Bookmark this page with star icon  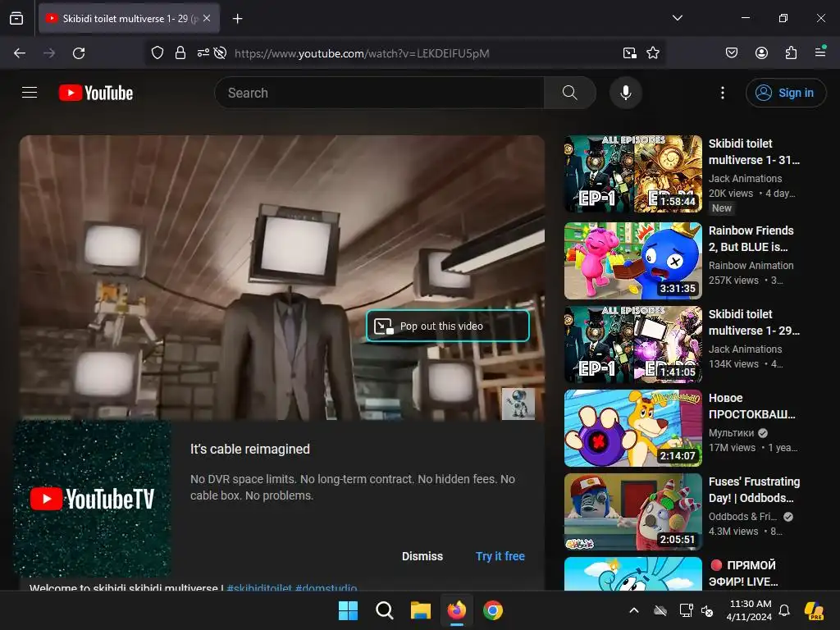tap(652, 53)
